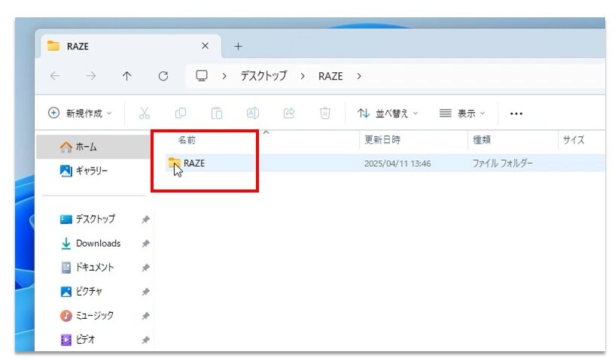Click the Rename icon in toolbar

pyautogui.click(x=253, y=113)
